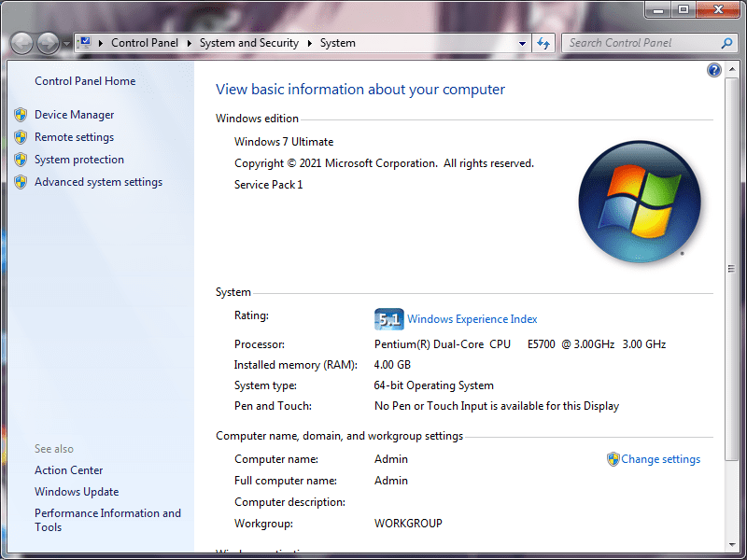
Task: Click the 5.1 rating score badge
Action: pyautogui.click(x=388, y=319)
